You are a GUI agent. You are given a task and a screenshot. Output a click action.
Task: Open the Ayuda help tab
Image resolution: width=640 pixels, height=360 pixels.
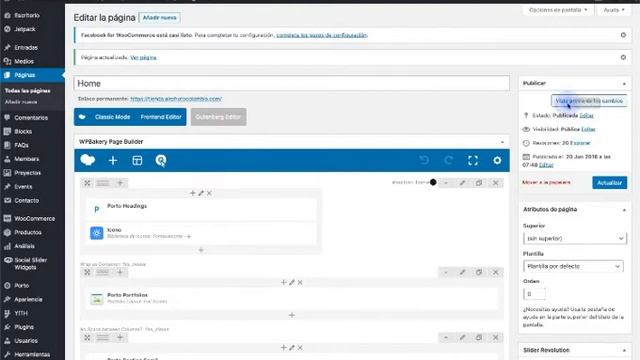[x=614, y=10]
